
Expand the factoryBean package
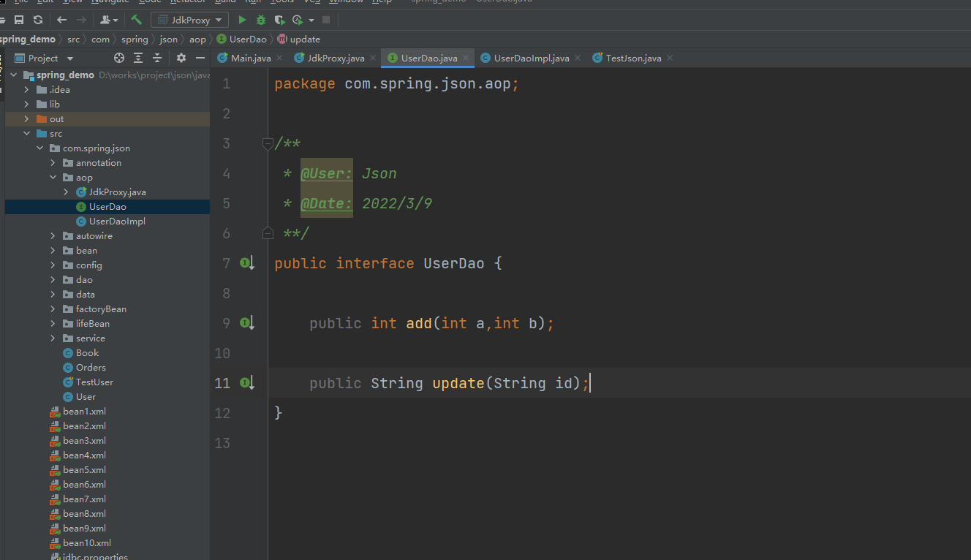[x=53, y=309]
